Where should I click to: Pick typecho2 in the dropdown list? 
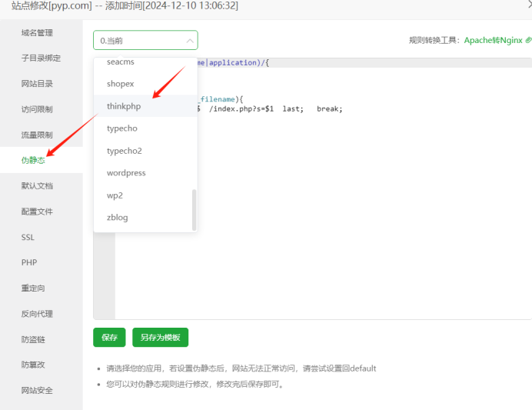pyautogui.click(x=124, y=151)
